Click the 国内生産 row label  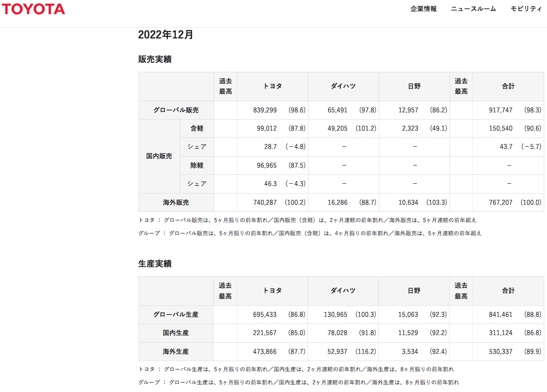point(176,333)
